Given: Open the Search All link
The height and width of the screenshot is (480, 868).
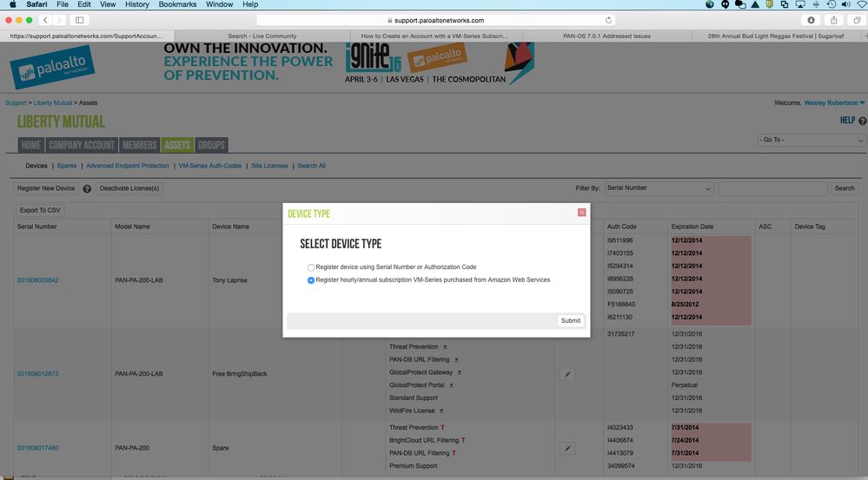Looking at the screenshot, I should [312, 166].
